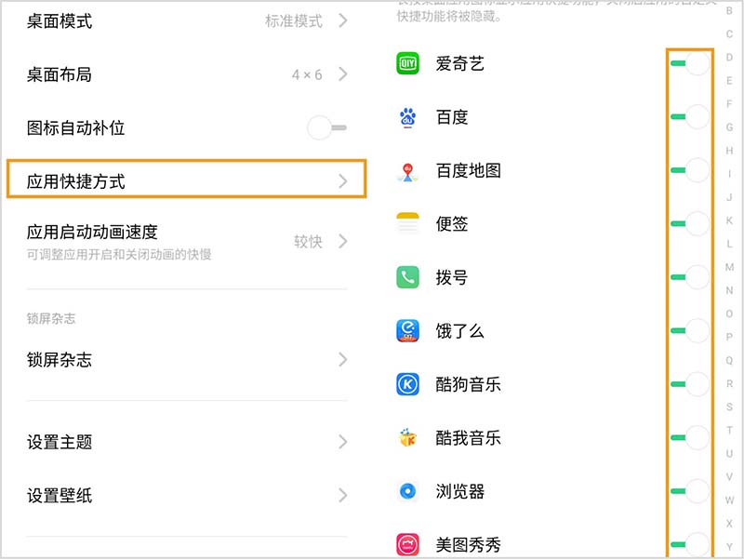Click the 饿了么 (Eleme) app icon
Viewport: 744px width, 560px height.
tap(406, 330)
